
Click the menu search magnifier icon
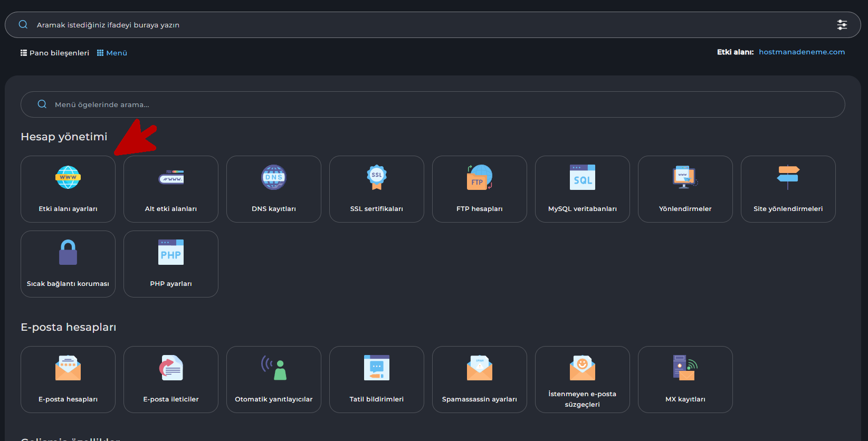(42, 104)
